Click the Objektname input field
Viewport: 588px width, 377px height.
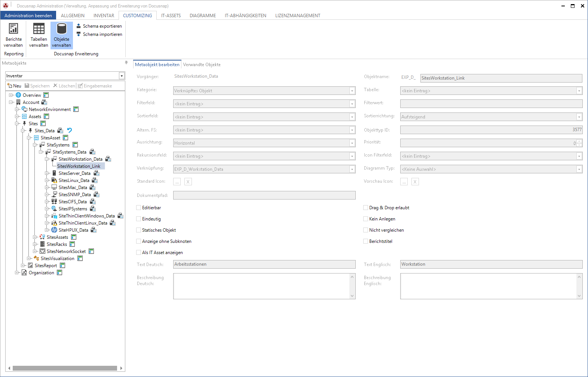pyautogui.click(x=501, y=78)
